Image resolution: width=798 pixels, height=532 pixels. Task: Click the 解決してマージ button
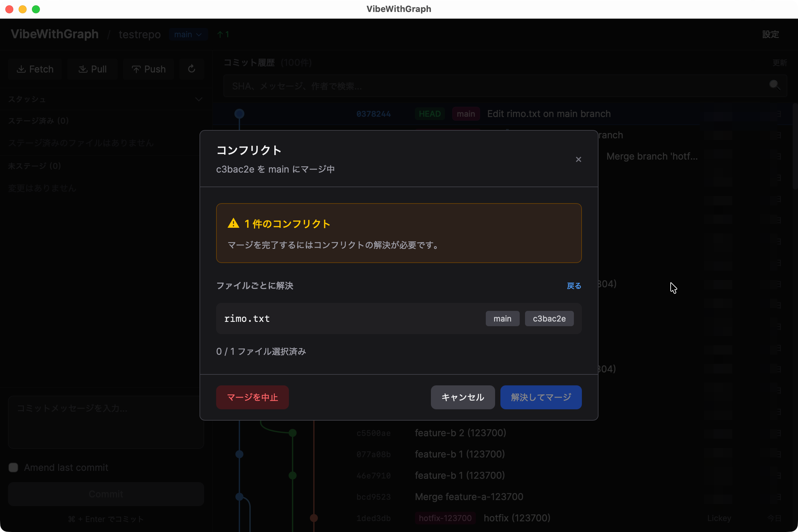(541, 397)
